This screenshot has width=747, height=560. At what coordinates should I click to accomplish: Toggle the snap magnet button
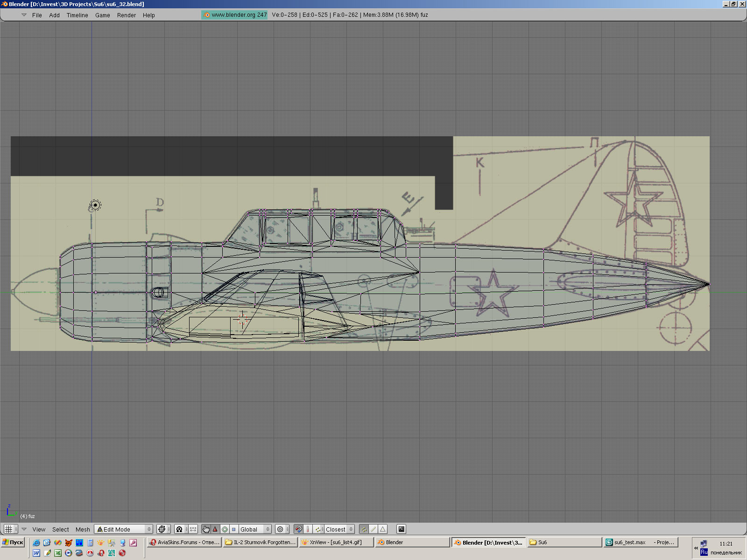(x=298, y=529)
